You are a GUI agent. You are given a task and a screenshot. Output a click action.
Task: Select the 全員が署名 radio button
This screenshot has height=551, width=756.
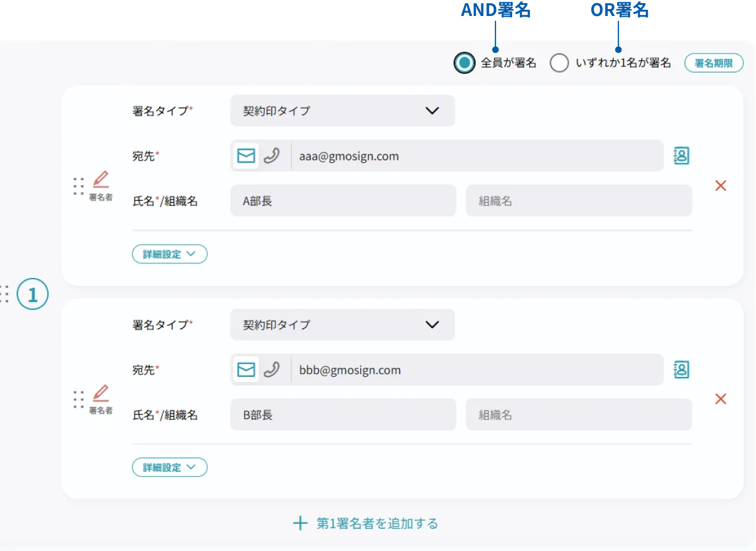click(464, 63)
